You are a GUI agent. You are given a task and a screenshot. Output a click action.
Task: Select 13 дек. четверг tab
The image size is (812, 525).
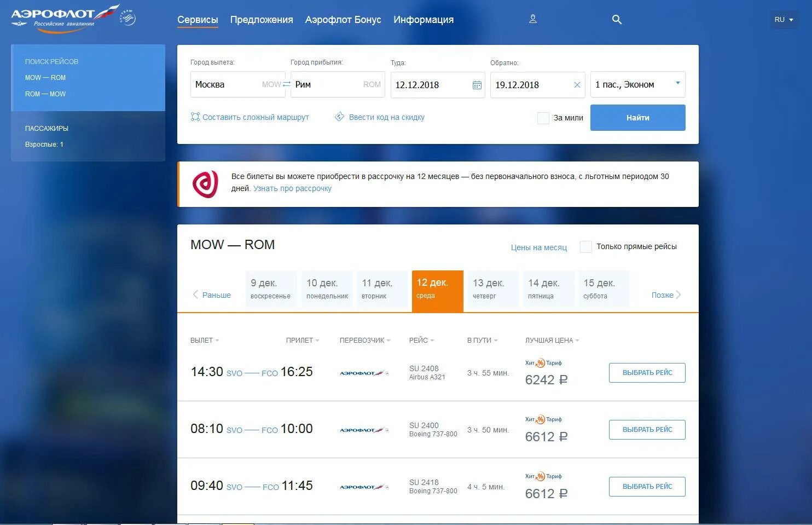click(494, 289)
